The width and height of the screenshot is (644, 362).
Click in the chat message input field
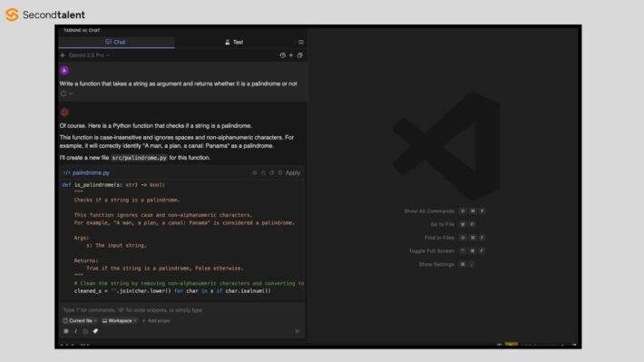point(182,310)
